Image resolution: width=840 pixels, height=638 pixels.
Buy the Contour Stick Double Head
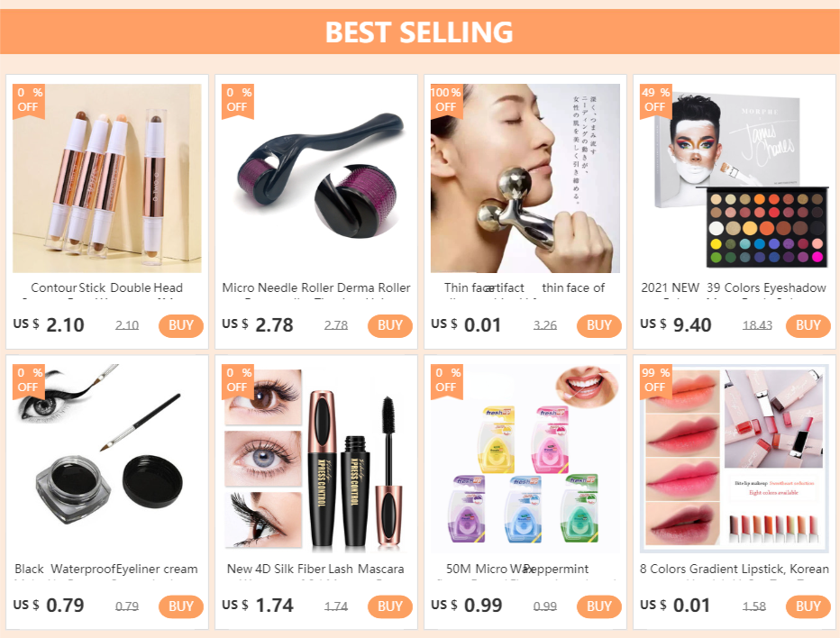pos(181,325)
